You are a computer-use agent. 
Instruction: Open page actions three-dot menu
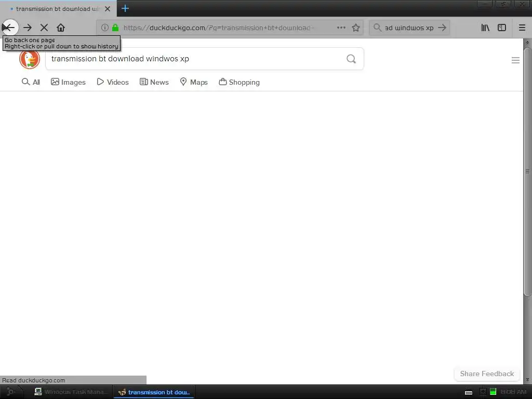click(x=341, y=28)
